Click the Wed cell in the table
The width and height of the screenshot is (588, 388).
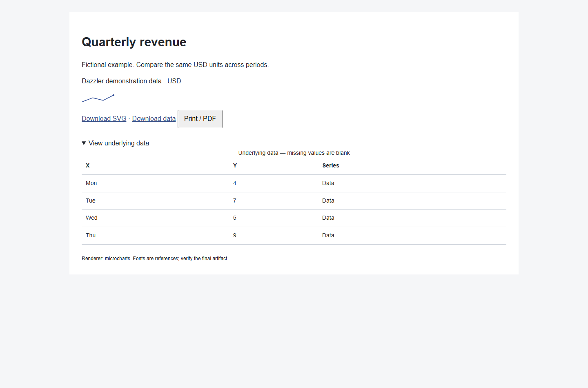[155, 218]
